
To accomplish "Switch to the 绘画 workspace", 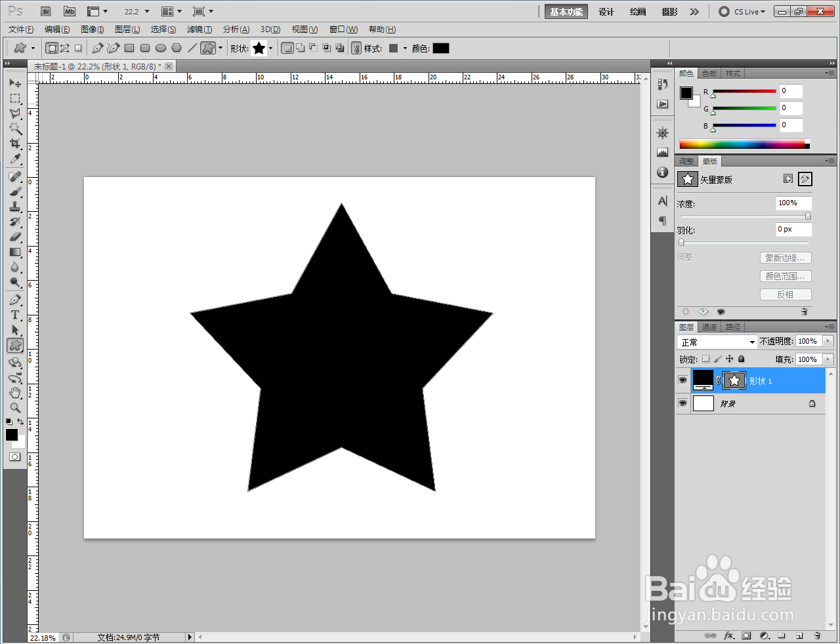I will click(638, 12).
